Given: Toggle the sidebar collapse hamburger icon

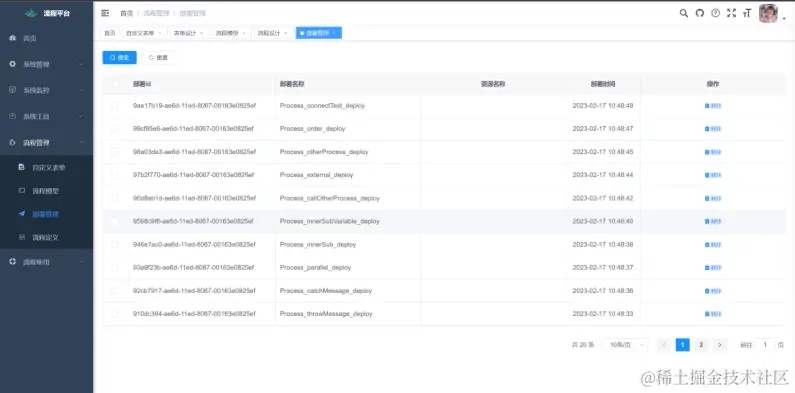Looking at the screenshot, I should pos(105,13).
